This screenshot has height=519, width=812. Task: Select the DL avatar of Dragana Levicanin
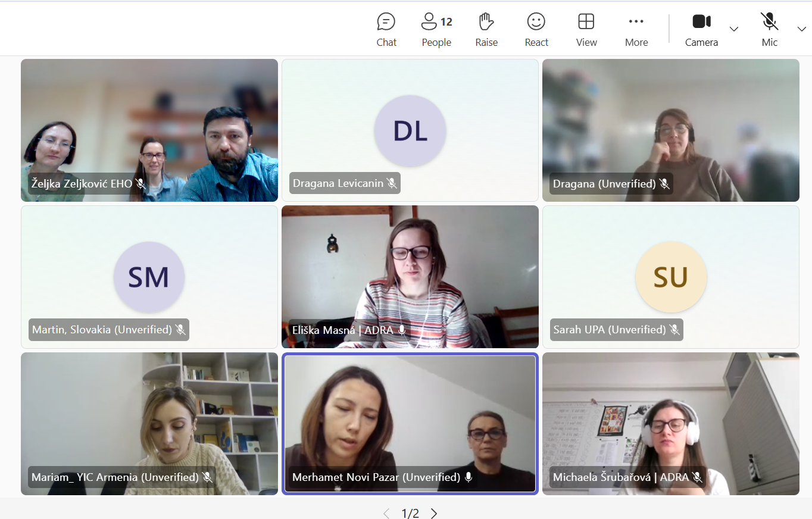tap(410, 131)
